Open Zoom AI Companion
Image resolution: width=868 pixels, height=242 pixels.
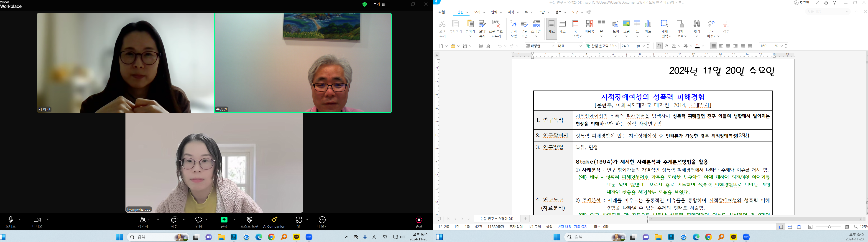274,222
